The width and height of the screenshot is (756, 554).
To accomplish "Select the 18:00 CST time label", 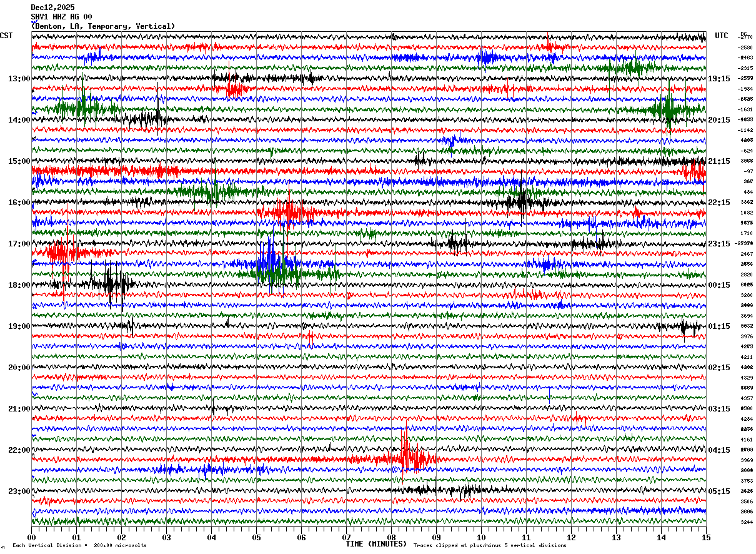I will click(x=19, y=285).
